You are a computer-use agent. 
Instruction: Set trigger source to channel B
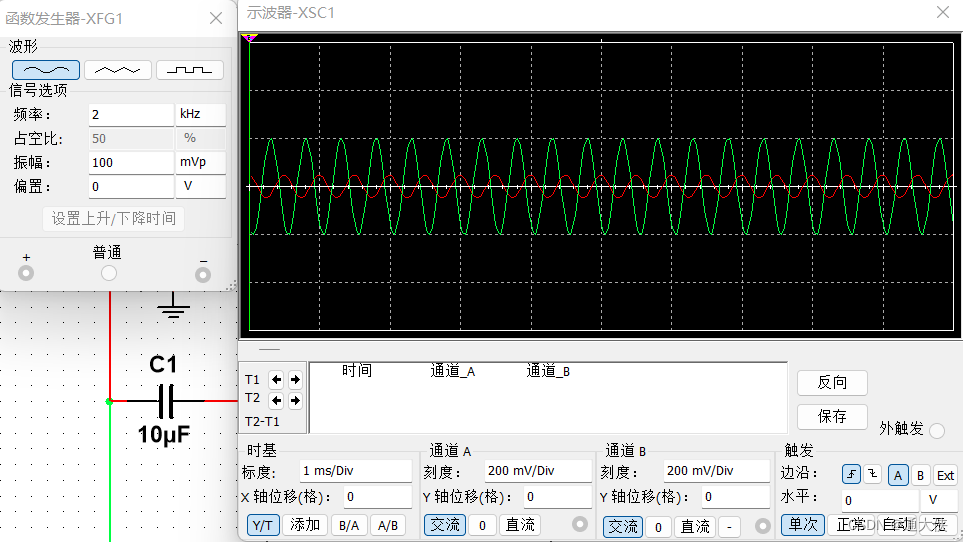click(x=920, y=475)
